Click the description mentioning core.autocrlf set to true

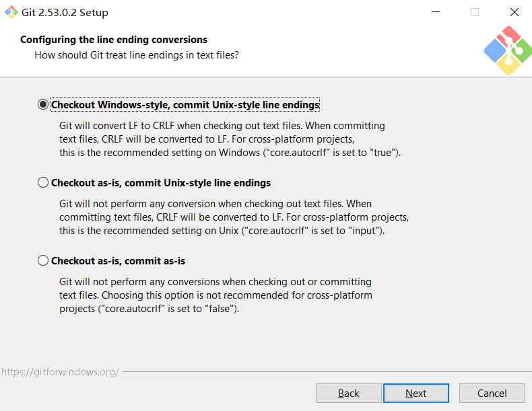point(229,139)
